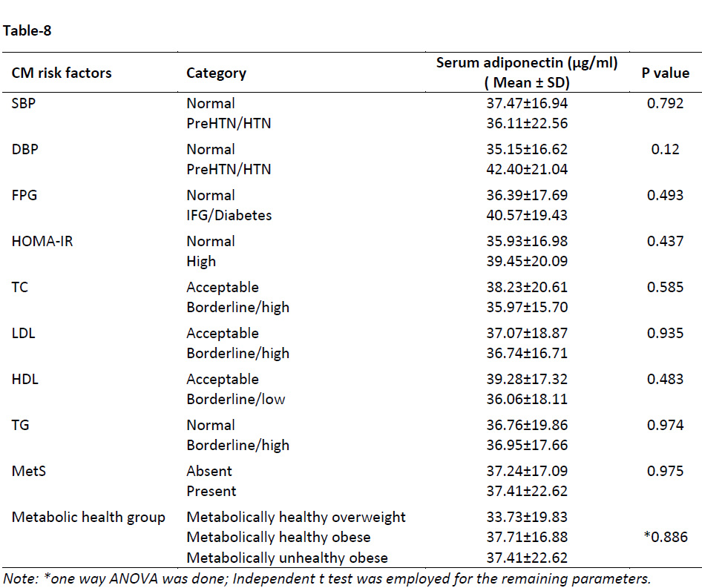This screenshot has height=588, width=702.
Task: Click the Metabolically healthy overweight cell
Action: (x=296, y=517)
